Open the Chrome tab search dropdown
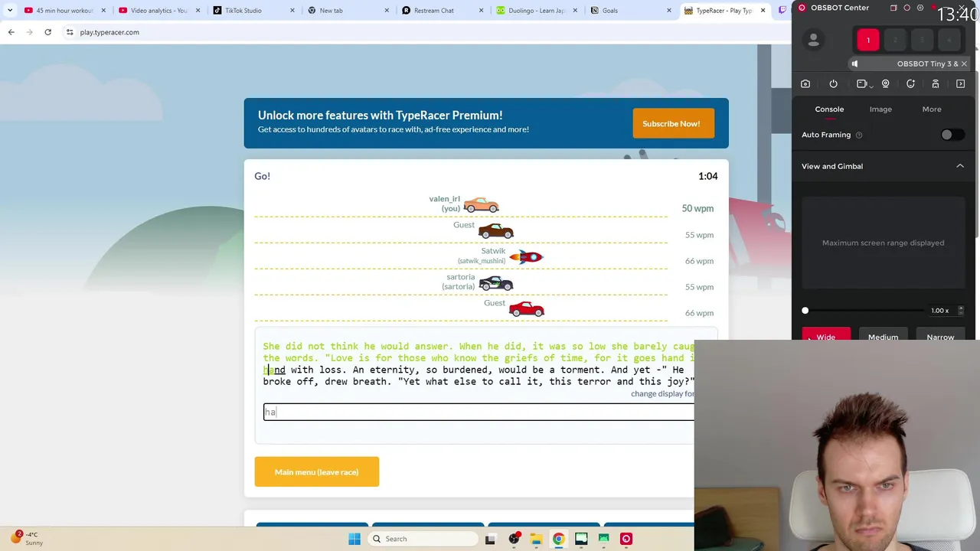This screenshot has height=551, width=980. [10, 11]
